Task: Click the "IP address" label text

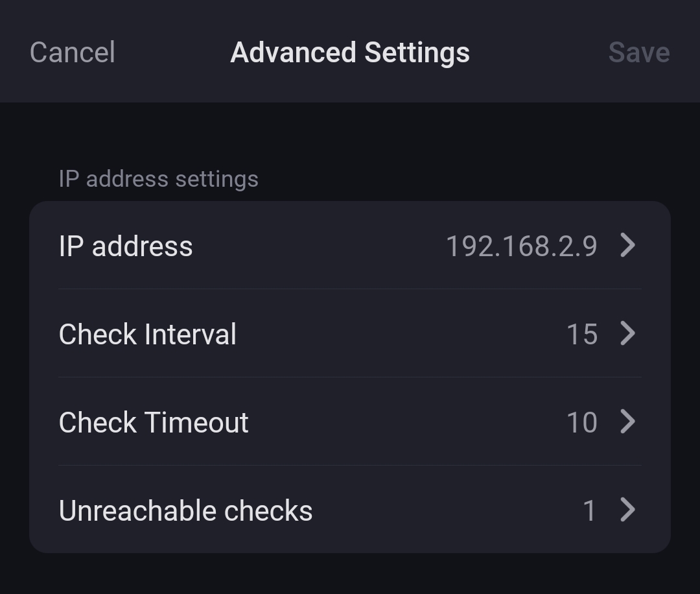Action: [126, 246]
